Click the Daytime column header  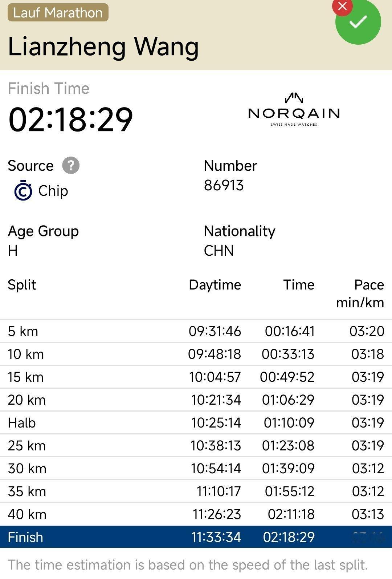tap(215, 285)
